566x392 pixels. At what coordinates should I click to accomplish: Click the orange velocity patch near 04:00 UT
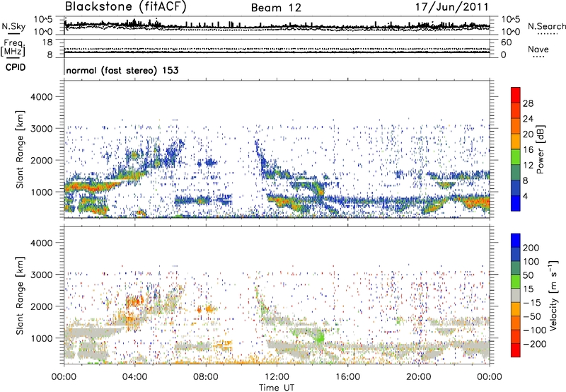(134, 301)
